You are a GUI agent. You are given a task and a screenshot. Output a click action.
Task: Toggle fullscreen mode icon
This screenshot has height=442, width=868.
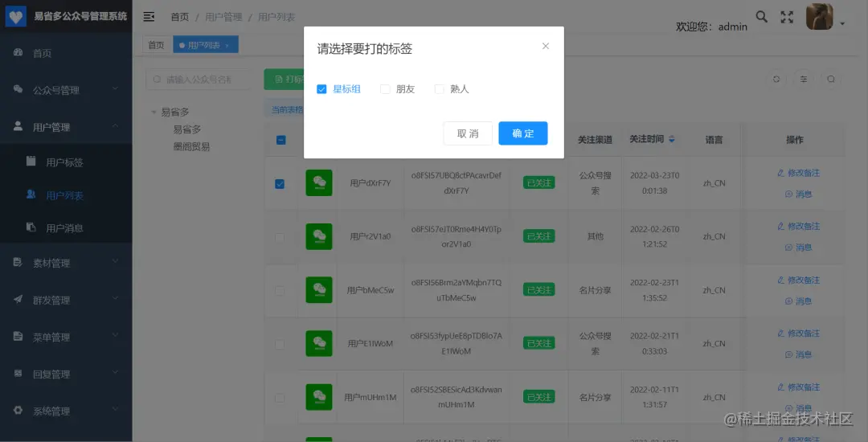(x=787, y=17)
